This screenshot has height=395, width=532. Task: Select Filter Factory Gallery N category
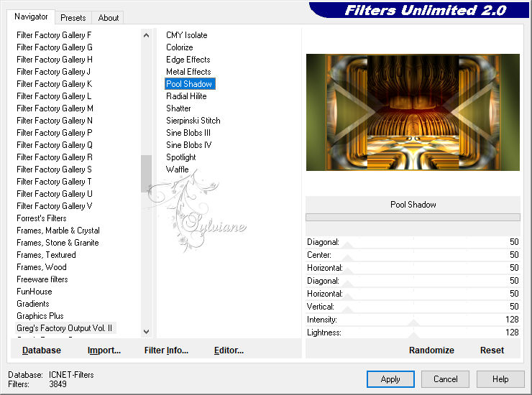coord(55,121)
